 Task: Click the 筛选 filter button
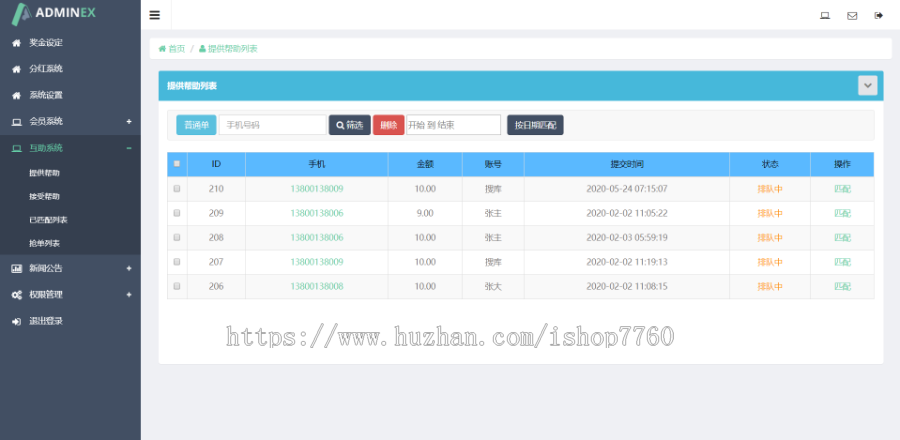point(350,125)
